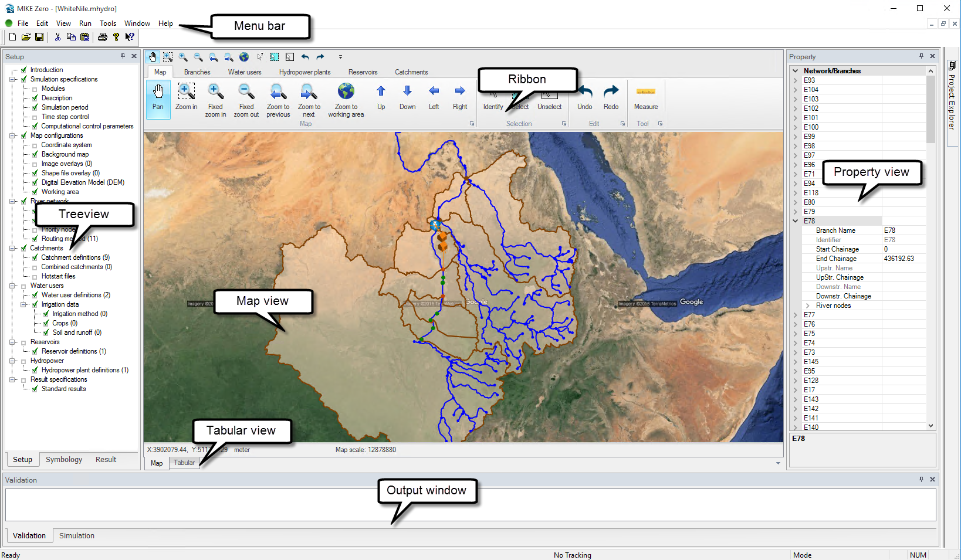Viewport: 961px width, 560px height.
Task: Save the setup with the floppy disk icon
Action: (39, 37)
